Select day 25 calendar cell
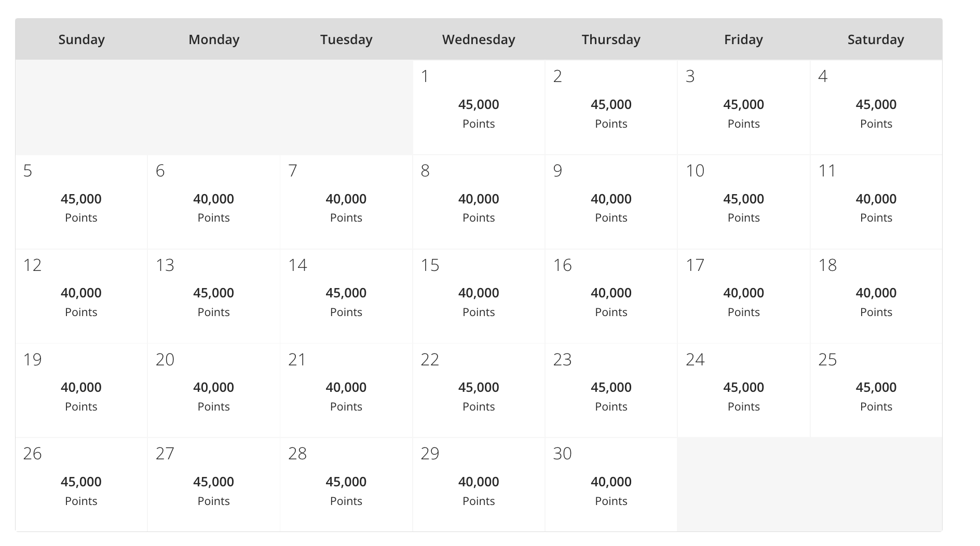This screenshot has height=546, width=980. tap(876, 391)
